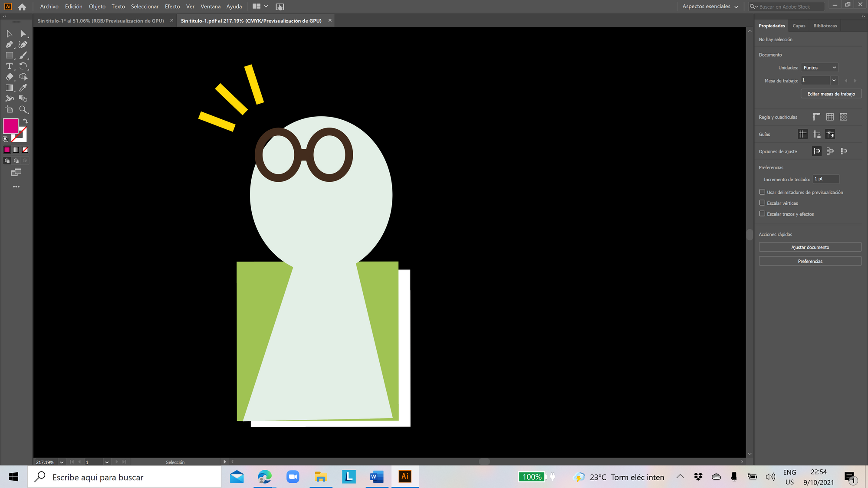868x488 pixels.
Task: Enable Usar delimitadores de previsualización checkbox
Action: tap(762, 192)
